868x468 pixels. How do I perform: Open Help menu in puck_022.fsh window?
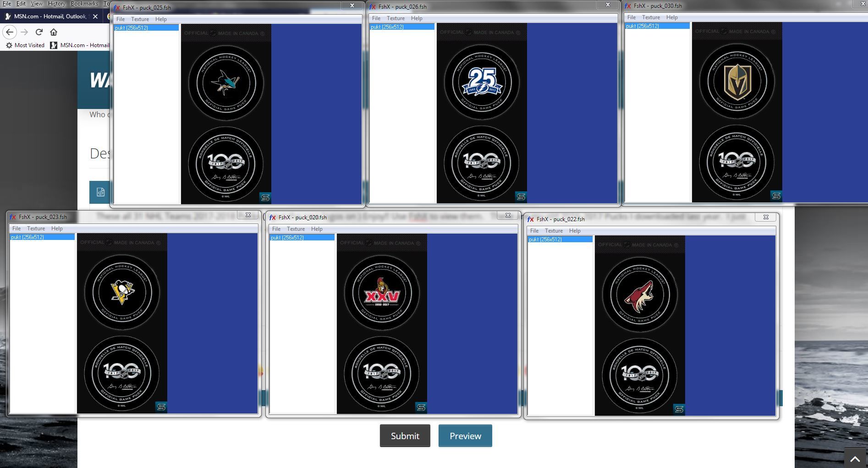point(575,231)
